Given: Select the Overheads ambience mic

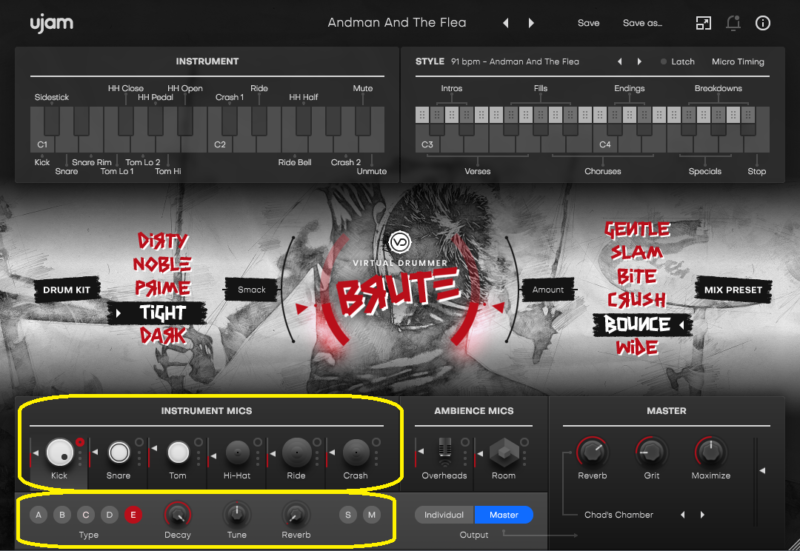Looking at the screenshot, I should point(445,453).
